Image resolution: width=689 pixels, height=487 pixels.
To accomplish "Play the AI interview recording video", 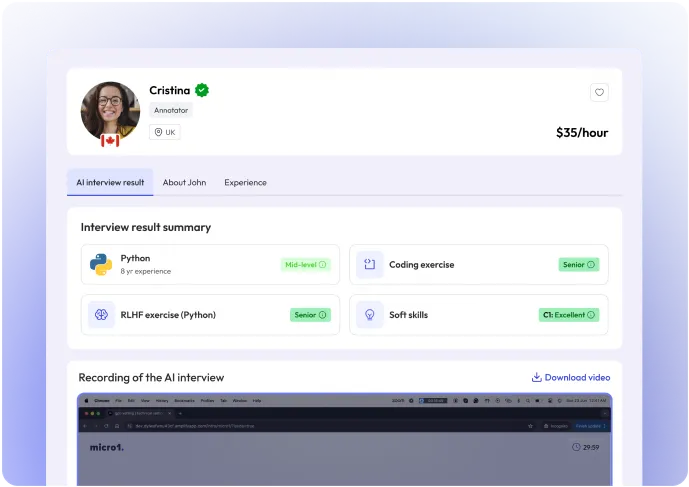I will [x=344, y=439].
